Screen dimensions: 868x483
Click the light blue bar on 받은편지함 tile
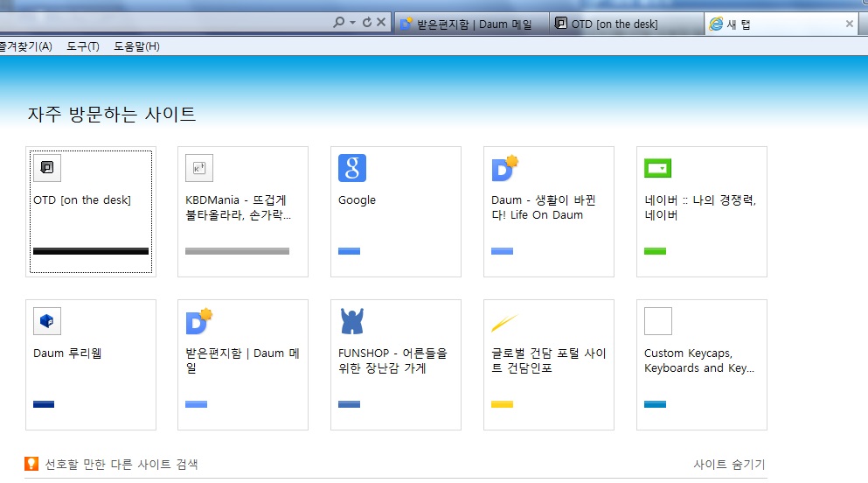[197, 404]
